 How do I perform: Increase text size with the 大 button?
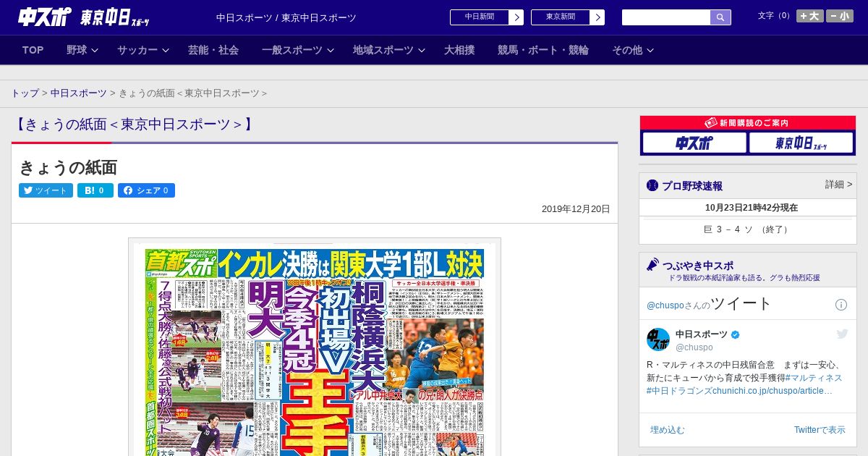point(810,16)
